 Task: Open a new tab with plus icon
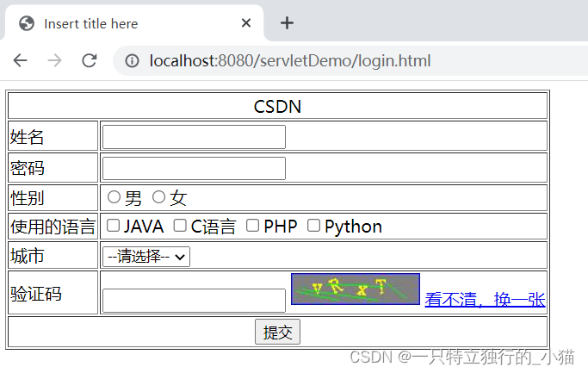click(288, 23)
